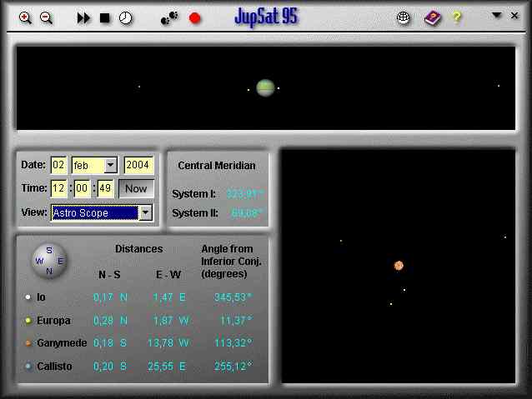Select the Astro Scope view field
The width and height of the screenshot is (532, 399).
95,213
